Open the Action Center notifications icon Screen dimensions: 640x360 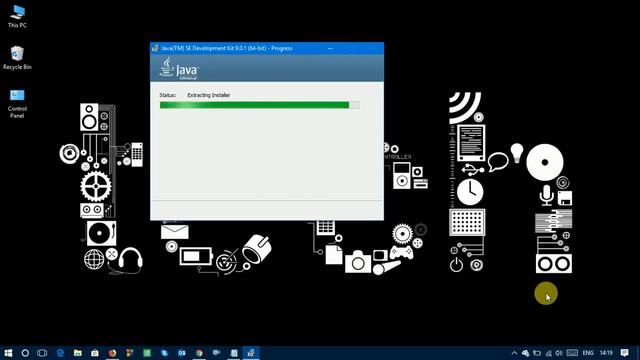point(625,353)
